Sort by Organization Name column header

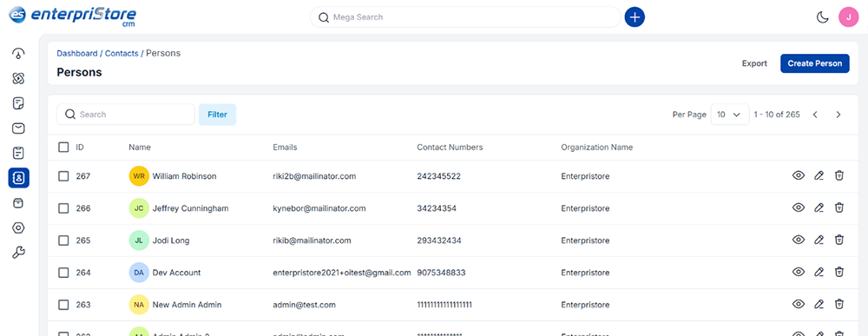(x=597, y=148)
